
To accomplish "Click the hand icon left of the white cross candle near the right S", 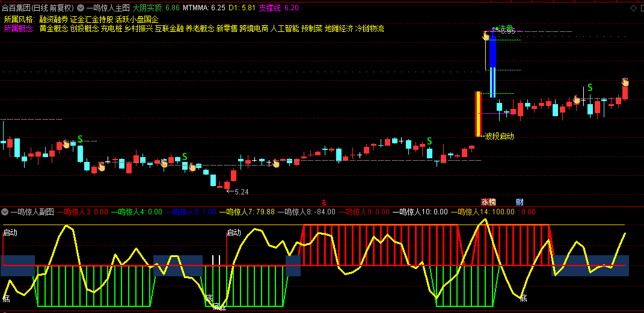I will pyautogui.click(x=577, y=99).
